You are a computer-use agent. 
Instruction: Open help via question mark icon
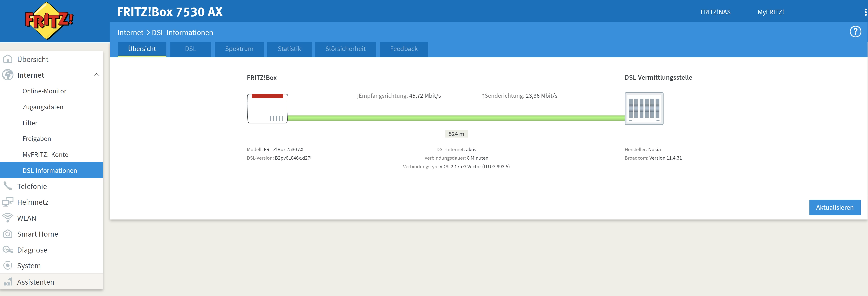[x=855, y=32]
